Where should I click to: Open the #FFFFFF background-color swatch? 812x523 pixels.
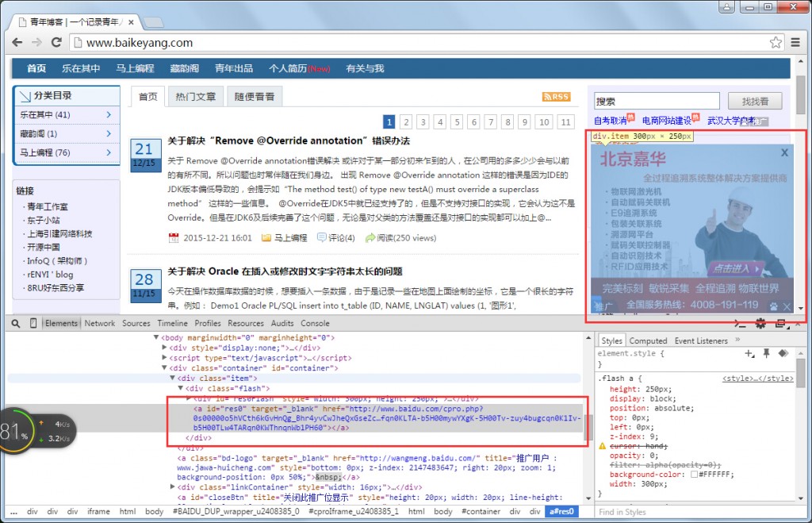click(694, 475)
